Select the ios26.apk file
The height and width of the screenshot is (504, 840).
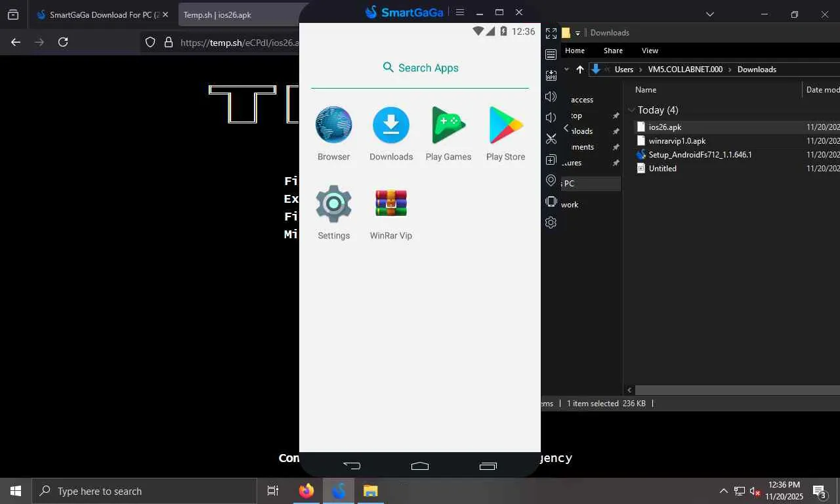pos(665,127)
